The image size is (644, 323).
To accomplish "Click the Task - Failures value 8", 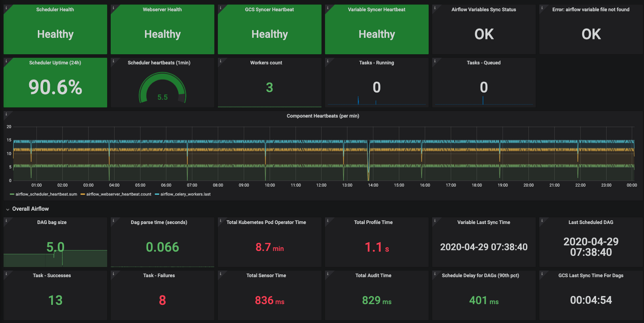I will coord(162,300).
